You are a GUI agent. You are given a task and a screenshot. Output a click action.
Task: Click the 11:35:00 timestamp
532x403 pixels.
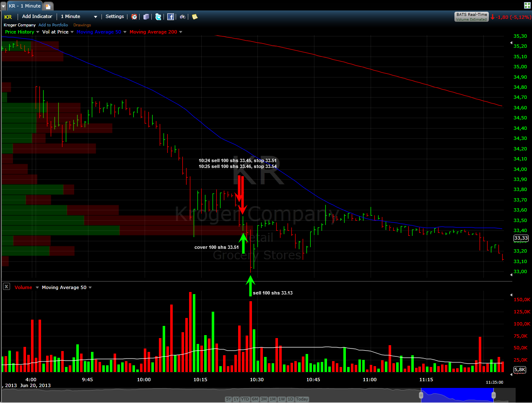(x=495, y=382)
